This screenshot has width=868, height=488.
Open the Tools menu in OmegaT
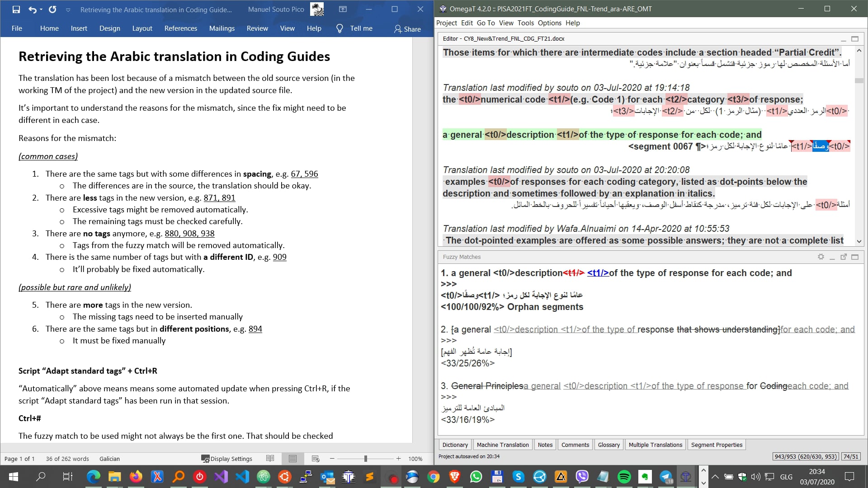coord(526,23)
